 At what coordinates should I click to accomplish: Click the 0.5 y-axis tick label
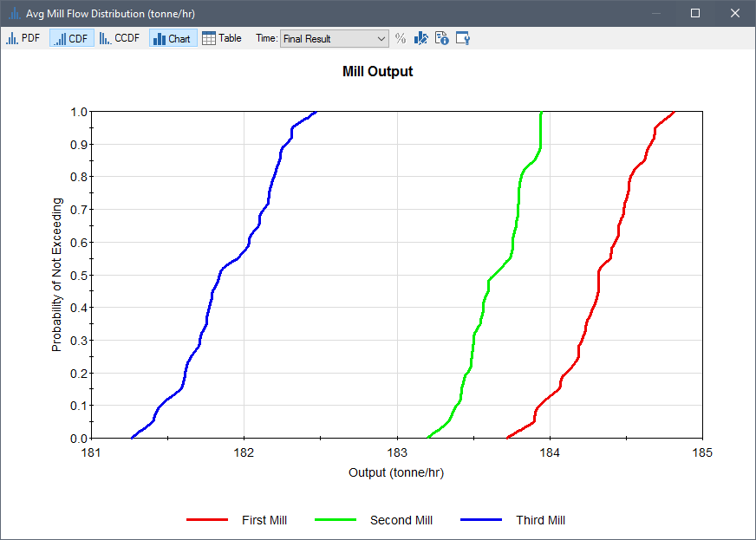coord(79,276)
